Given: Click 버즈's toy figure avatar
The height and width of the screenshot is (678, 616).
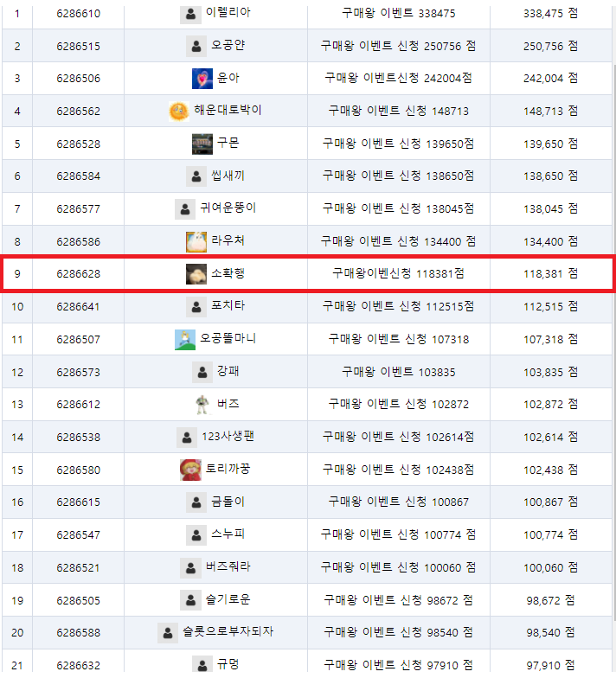Looking at the screenshot, I should pyautogui.click(x=202, y=405).
